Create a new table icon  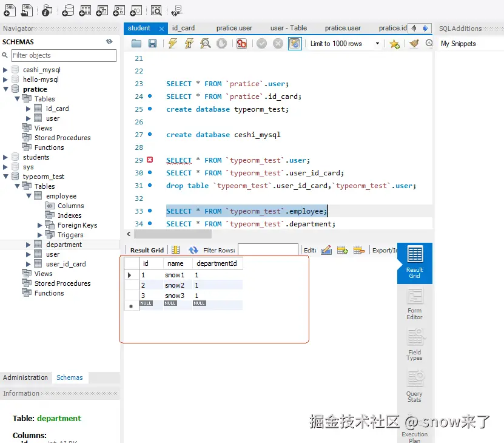point(85,10)
